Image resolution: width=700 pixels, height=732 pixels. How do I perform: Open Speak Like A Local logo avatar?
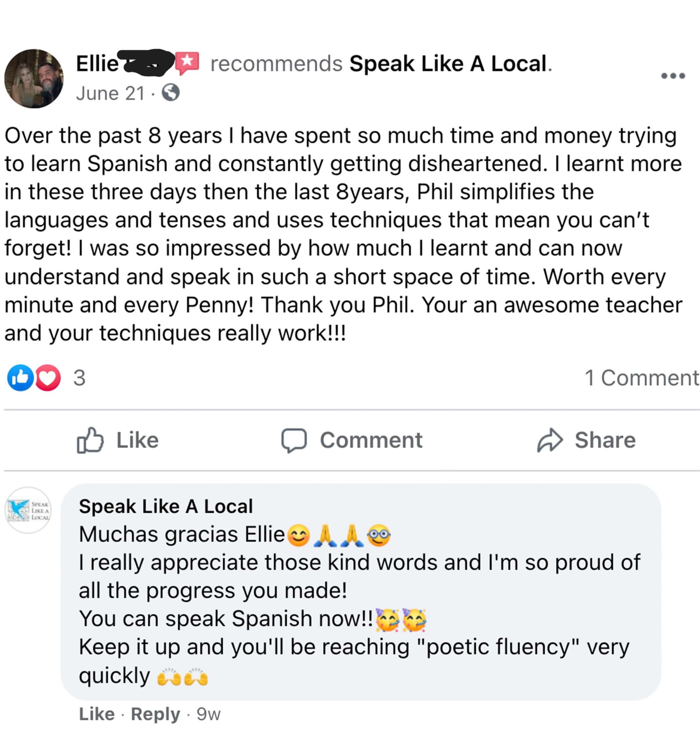click(28, 510)
